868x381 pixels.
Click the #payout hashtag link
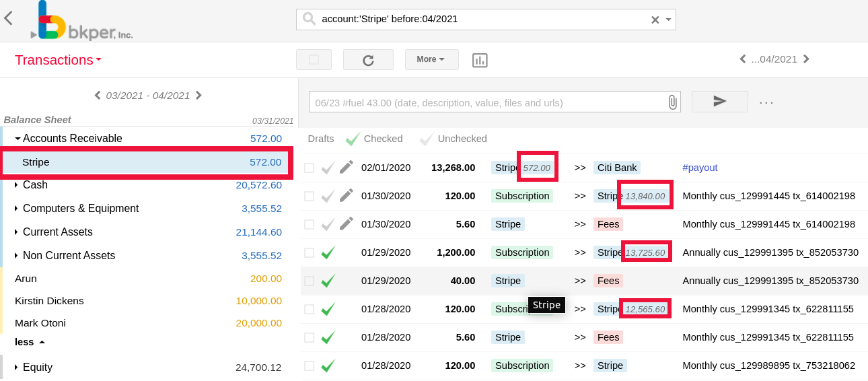[700, 168]
